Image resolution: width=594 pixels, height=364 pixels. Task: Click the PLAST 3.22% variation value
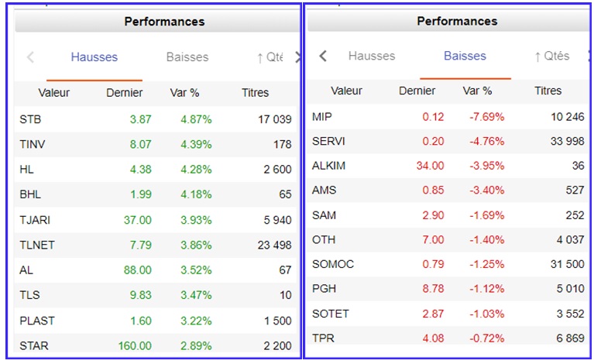click(196, 321)
